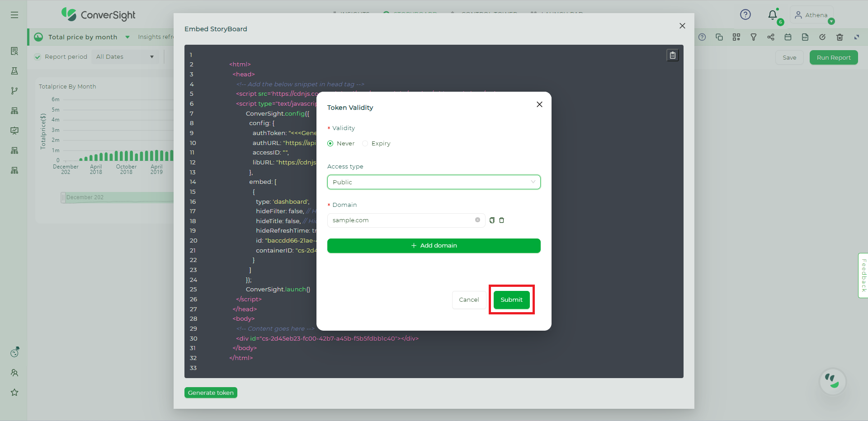Click the share toolbar icon
This screenshot has height=421, width=868.
coord(771,37)
